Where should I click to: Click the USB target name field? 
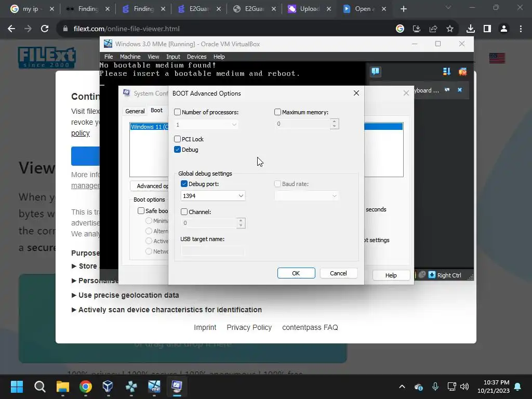point(212,251)
